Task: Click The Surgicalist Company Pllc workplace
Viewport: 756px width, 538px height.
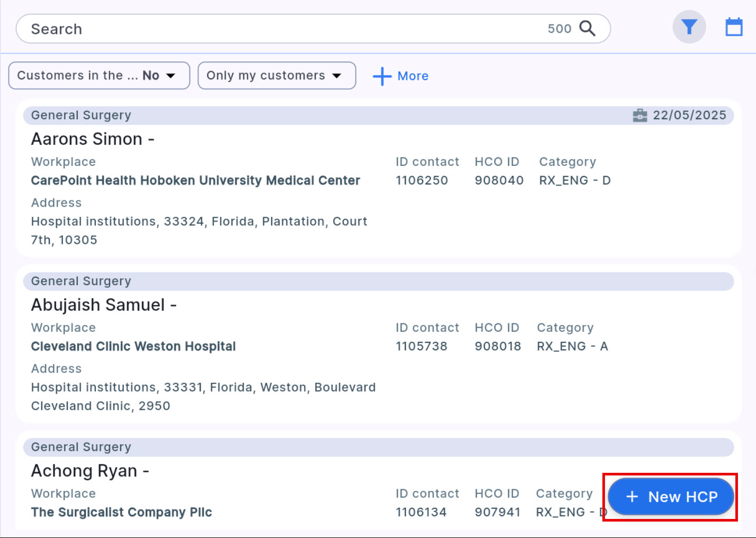Action: point(121,512)
